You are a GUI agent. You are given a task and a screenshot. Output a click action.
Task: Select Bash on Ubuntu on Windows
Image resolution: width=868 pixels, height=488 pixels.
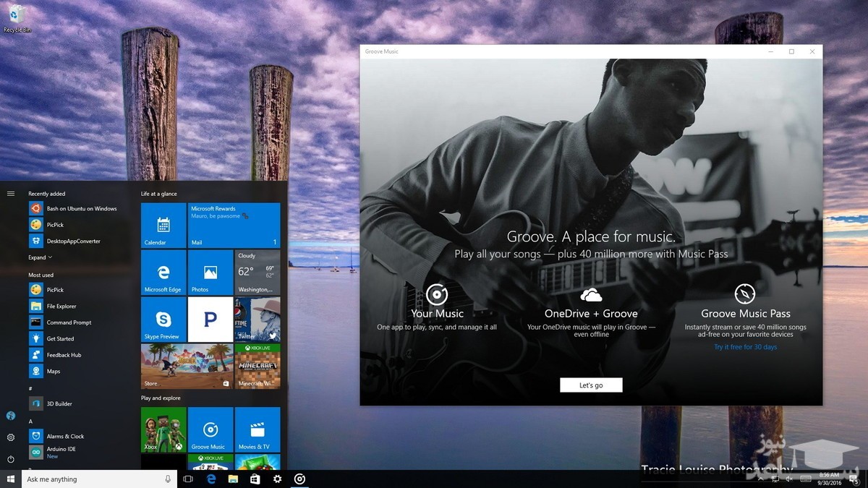(x=81, y=208)
